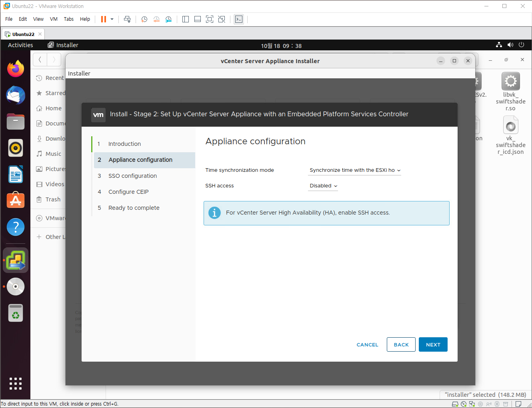Click CD/DVD status icon in VMware status bar
The width and height of the screenshot is (532, 408).
(463, 404)
